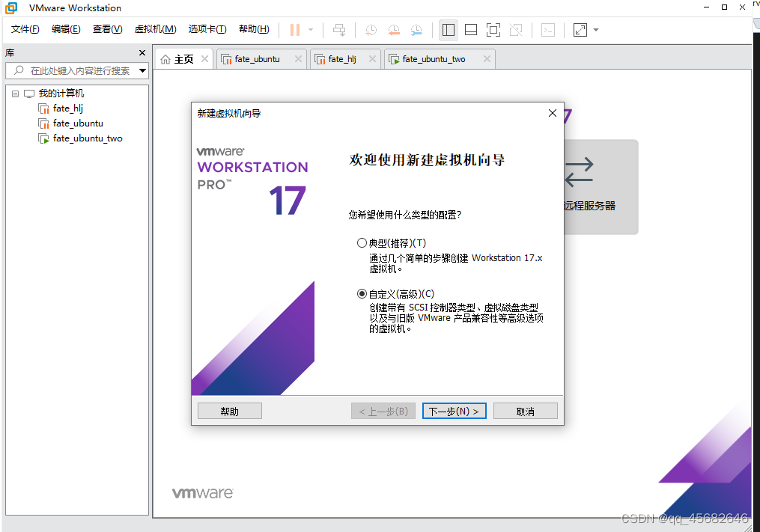The height and width of the screenshot is (532, 760).
Task: Open the 虚拟机(M) menu
Action: tap(155, 30)
